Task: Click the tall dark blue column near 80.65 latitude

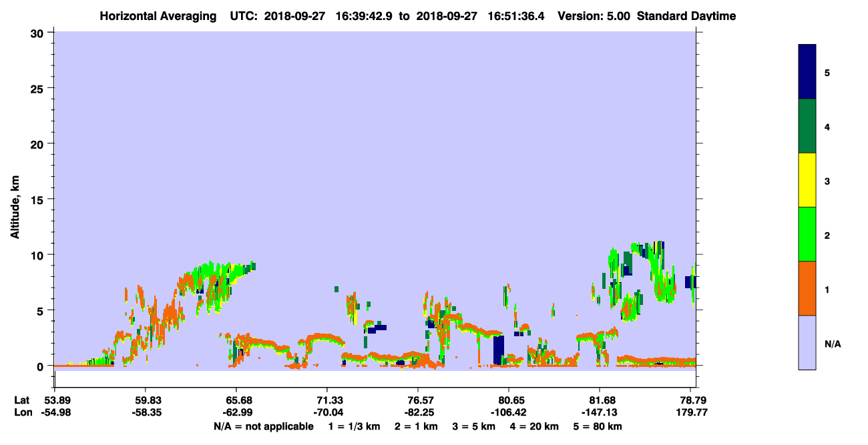Action: 498,350
